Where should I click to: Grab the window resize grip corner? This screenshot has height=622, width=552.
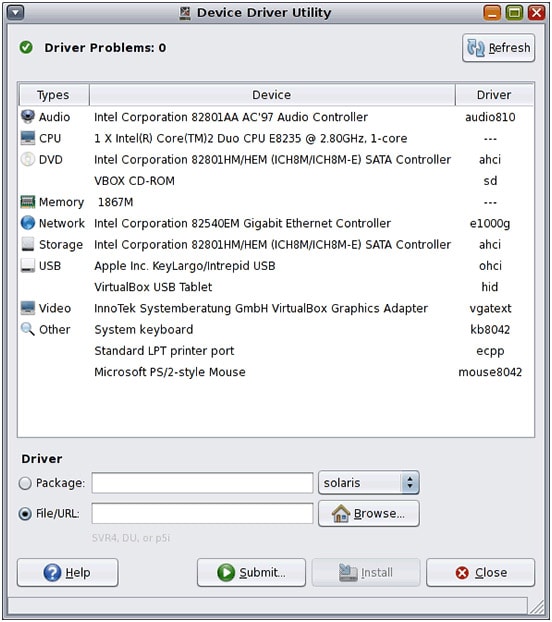(537, 606)
